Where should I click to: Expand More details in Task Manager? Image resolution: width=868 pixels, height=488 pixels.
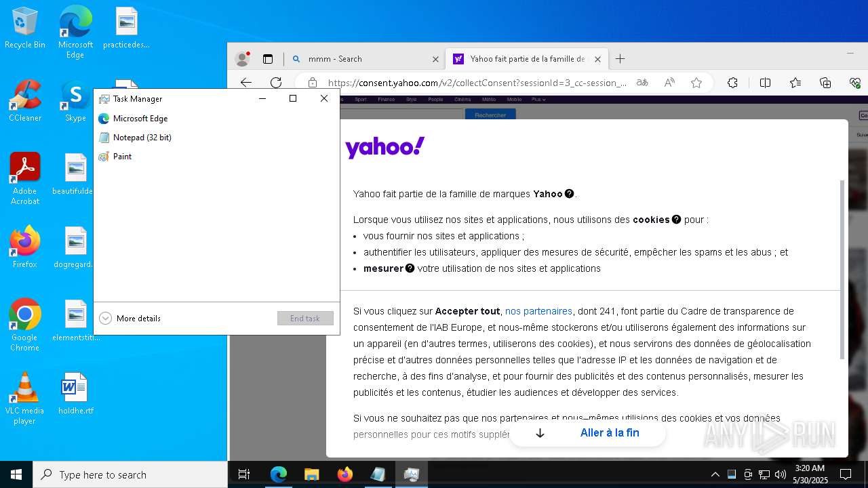130,318
